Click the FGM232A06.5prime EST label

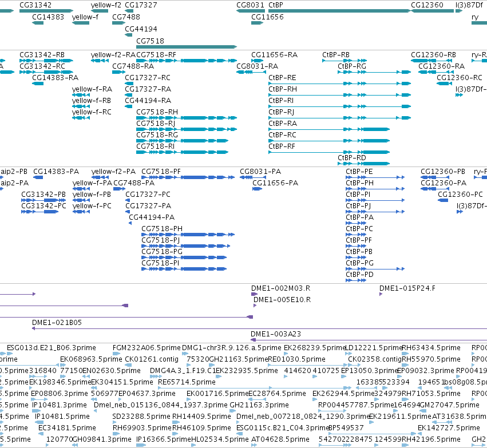147,348
